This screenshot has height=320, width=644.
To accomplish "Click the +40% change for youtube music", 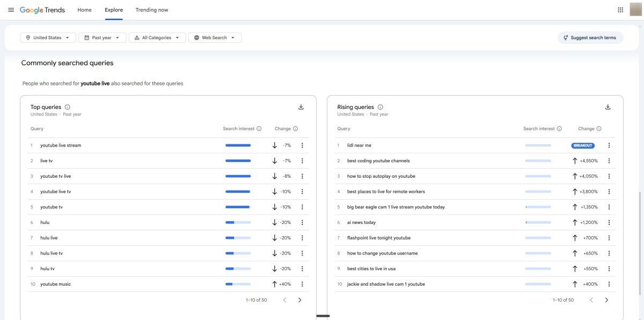I will pyautogui.click(x=284, y=284).
